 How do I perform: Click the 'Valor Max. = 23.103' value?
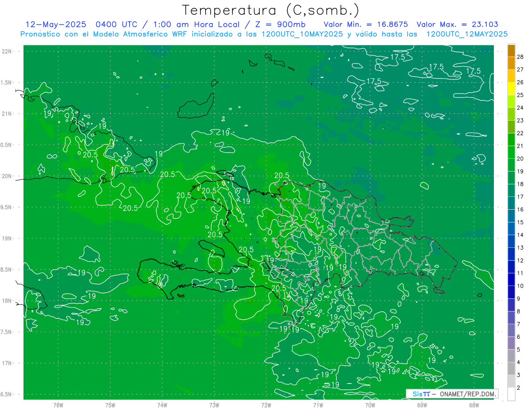[x=457, y=24]
